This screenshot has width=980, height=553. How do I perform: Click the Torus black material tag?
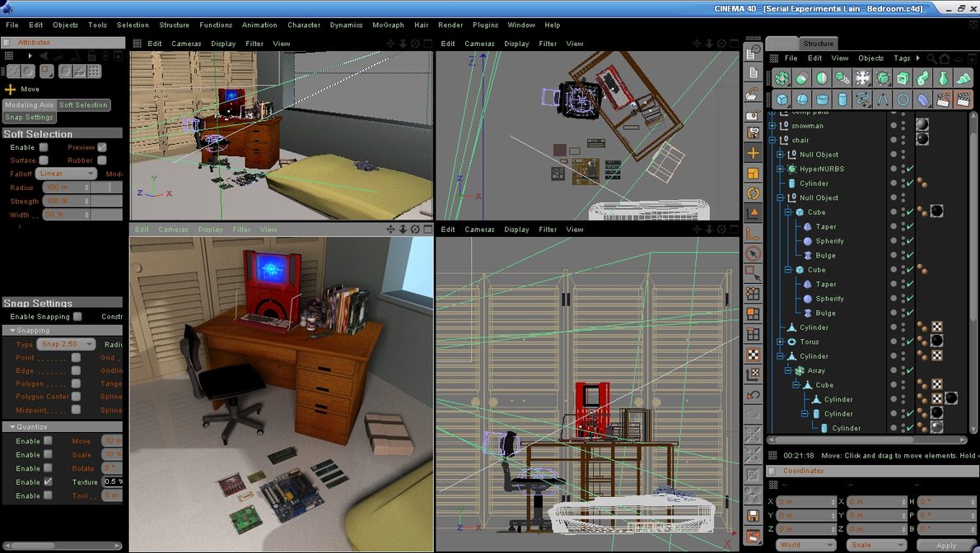tap(936, 342)
